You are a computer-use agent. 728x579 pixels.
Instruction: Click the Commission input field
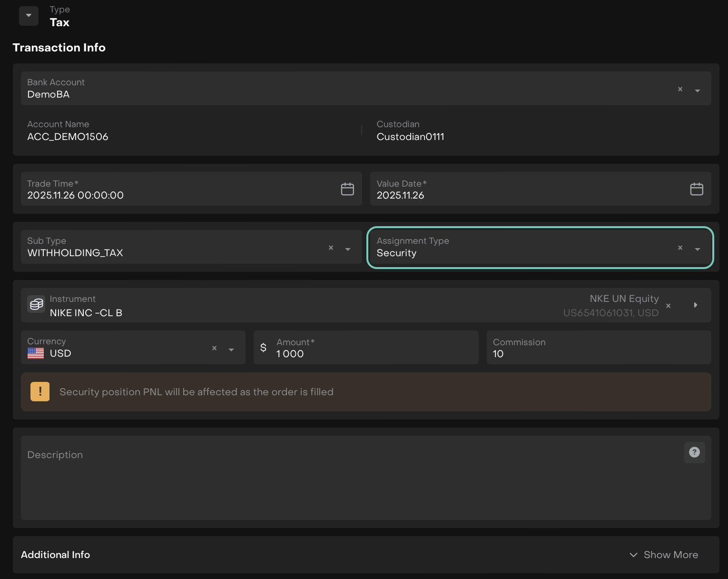tap(598, 354)
